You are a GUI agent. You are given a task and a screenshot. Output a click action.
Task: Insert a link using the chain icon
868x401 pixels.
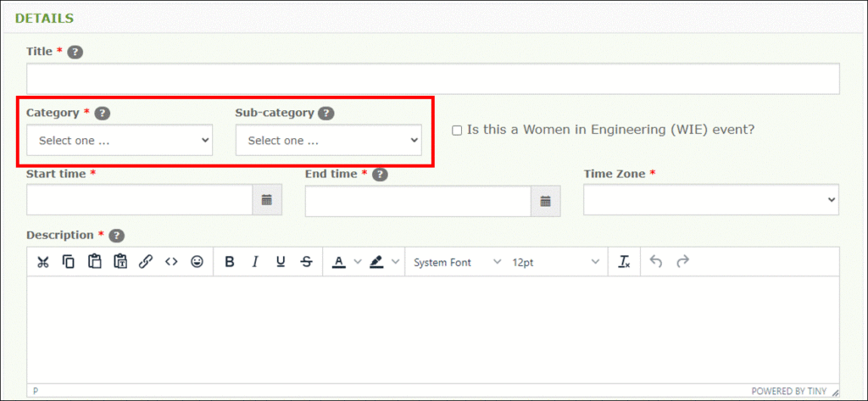pyautogui.click(x=146, y=262)
